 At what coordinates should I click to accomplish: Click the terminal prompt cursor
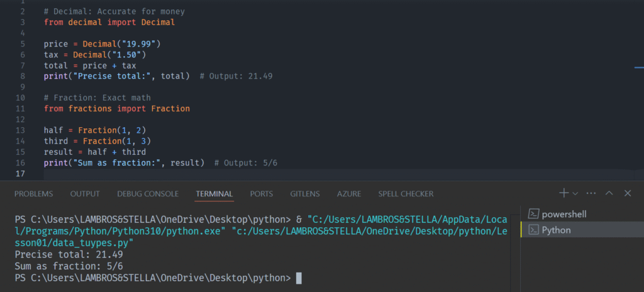click(299, 278)
